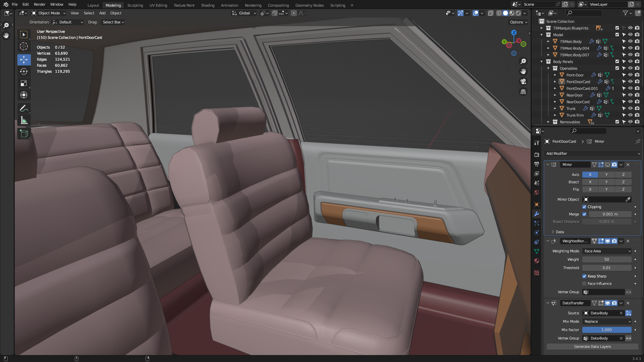
Task: Activate the Rotate tool
Action: pos(24,71)
